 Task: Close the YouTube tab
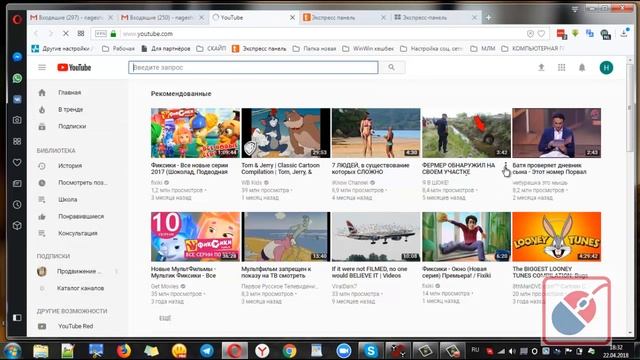(x=292, y=18)
